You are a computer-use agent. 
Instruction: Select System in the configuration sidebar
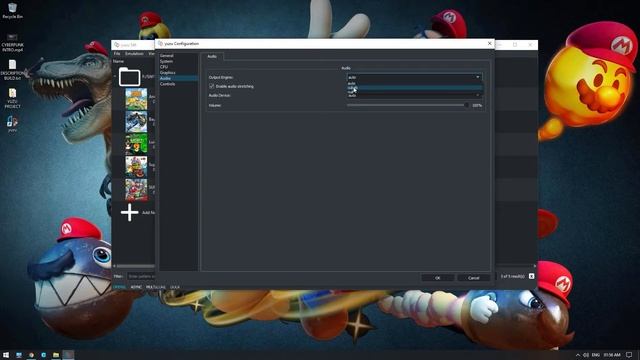click(166, 61)
